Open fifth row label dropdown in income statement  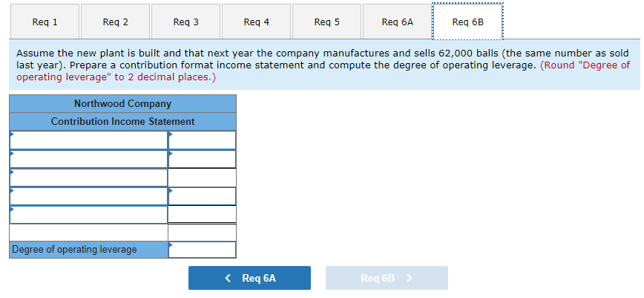(89, 215)
